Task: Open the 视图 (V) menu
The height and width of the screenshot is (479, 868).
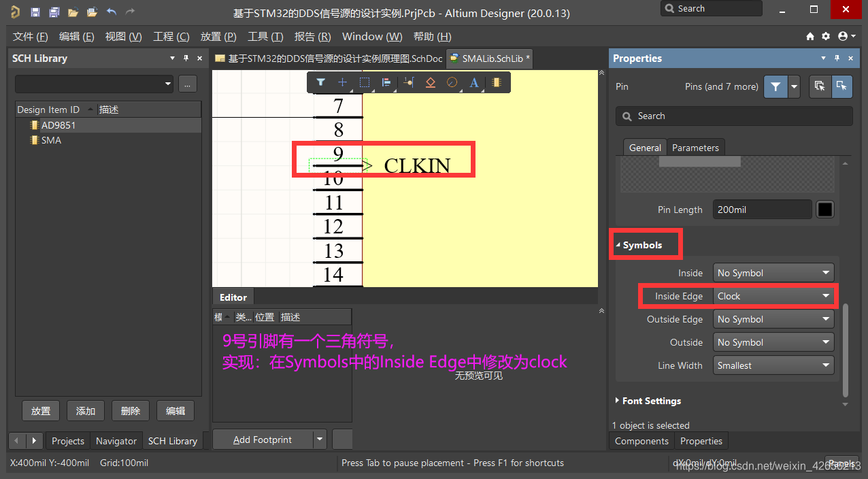Action: 124,36
